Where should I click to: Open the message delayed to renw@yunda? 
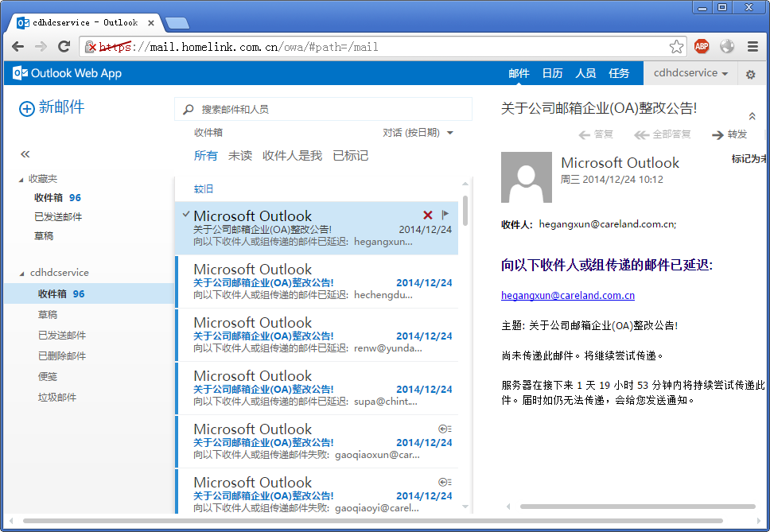coord(317,335)
